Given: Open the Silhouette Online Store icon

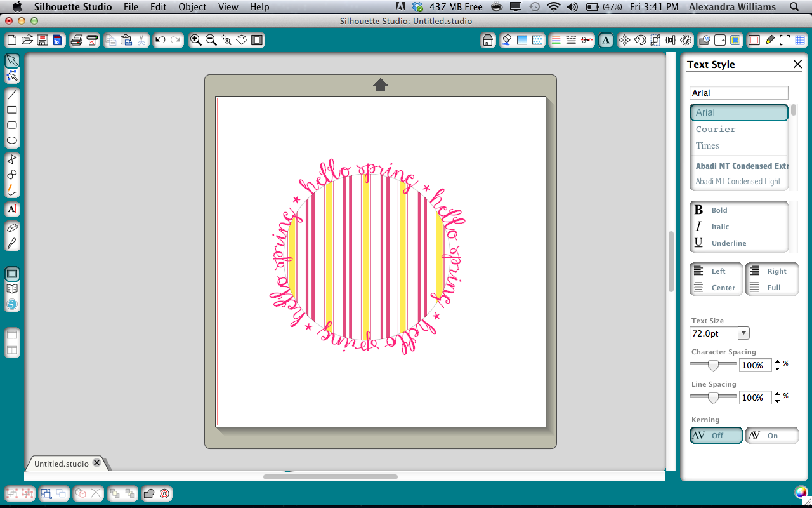Looking at the screenshot, I should pos(12,304).
